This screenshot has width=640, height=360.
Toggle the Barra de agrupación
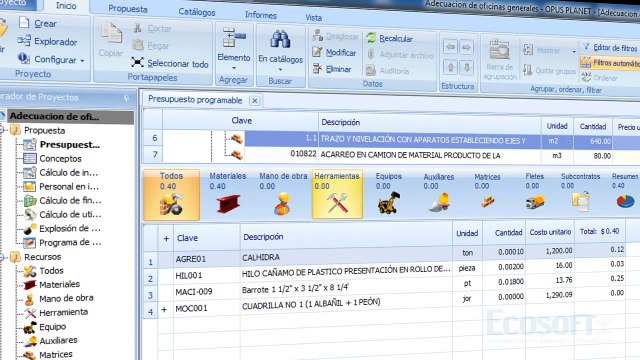click(499, 59)
